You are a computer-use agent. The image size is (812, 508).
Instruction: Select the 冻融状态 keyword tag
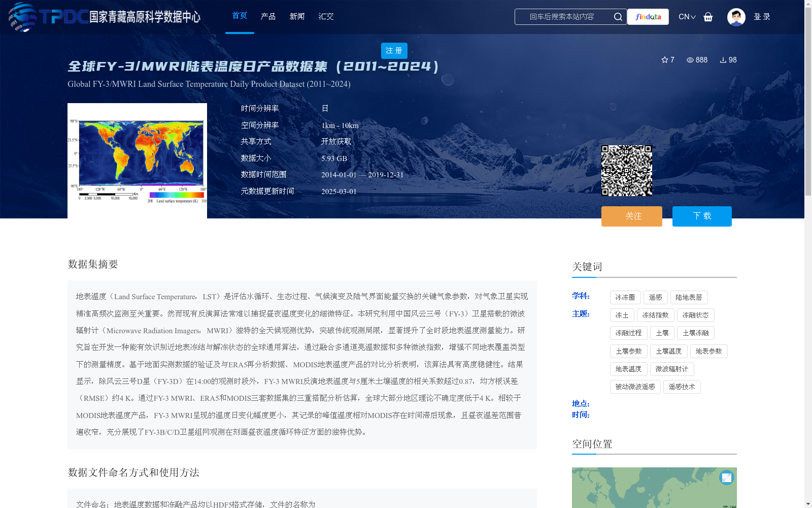696,315
